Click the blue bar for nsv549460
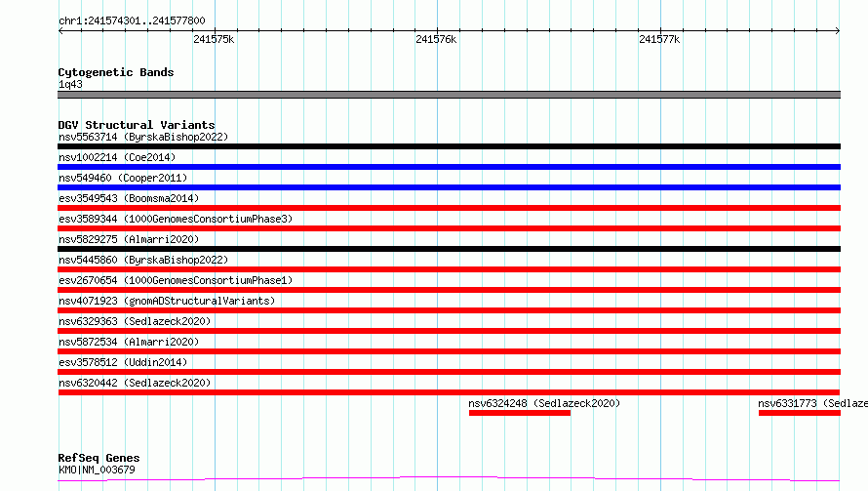This screenshot has width=868, height=491. point(449,187)
